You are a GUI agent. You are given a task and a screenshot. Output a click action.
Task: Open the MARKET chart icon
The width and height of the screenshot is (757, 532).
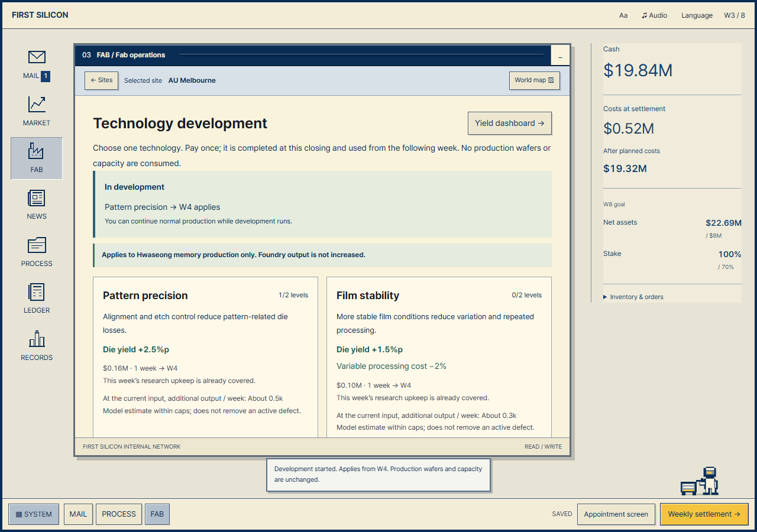click(37, 104)
